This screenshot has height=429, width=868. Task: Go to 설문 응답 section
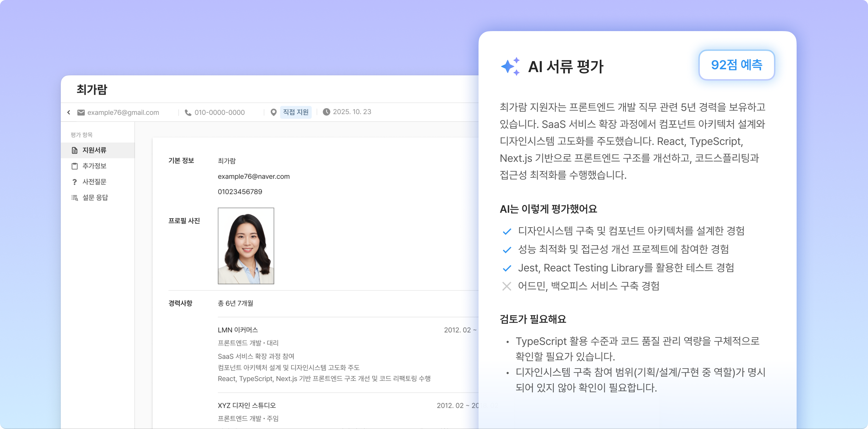(95, 198)
